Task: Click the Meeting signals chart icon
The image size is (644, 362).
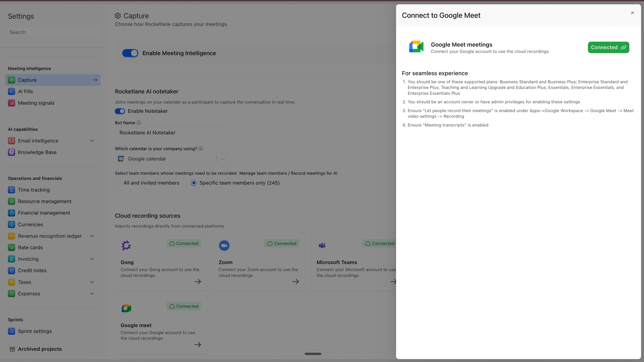Action: coord(11,103)
